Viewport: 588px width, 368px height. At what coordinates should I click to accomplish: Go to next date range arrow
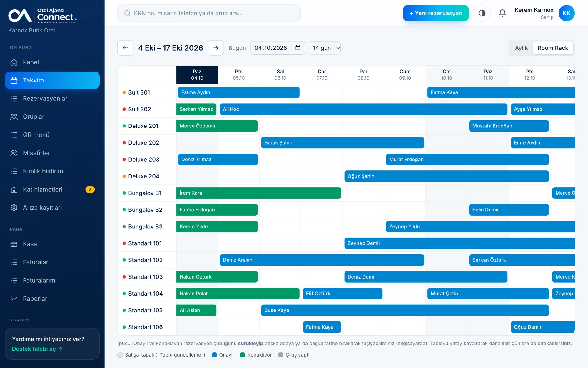tap(216, 48)
